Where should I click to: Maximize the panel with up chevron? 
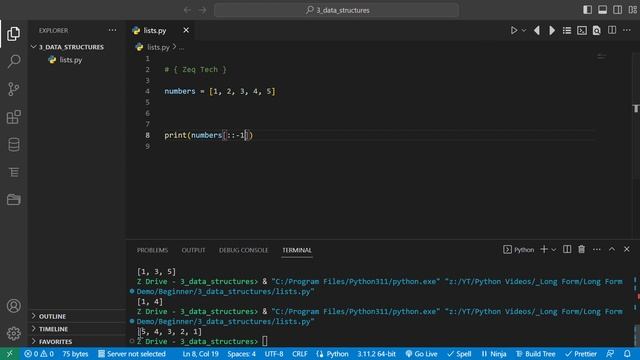[x=612, y=249]
